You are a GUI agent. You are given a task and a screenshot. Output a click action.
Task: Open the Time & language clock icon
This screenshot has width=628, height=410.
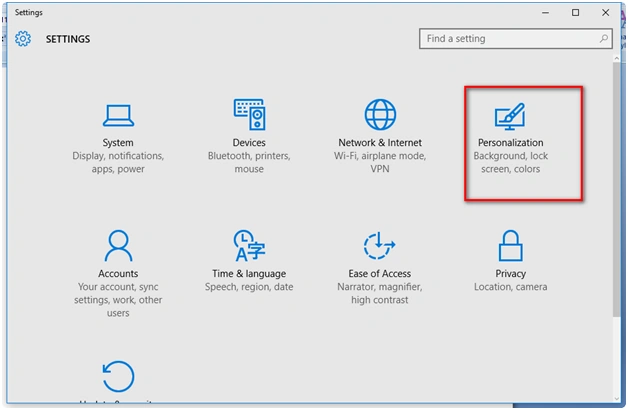coord(249,245)
